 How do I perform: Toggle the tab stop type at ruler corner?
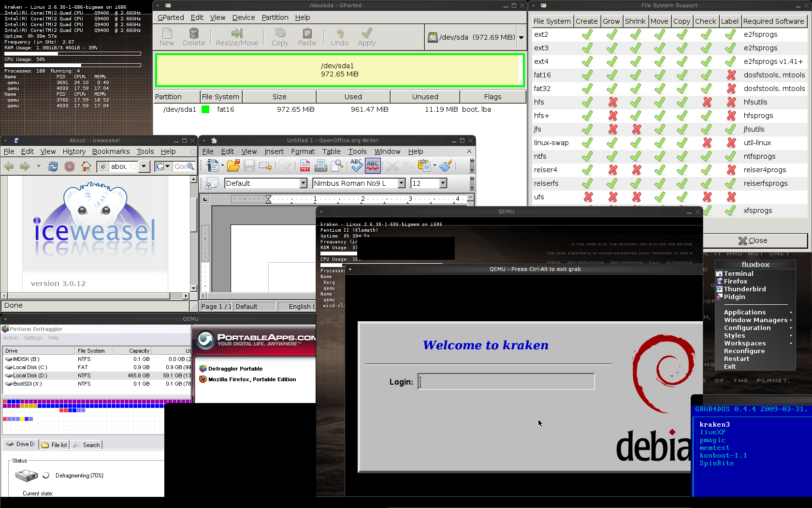coord(205,199)
